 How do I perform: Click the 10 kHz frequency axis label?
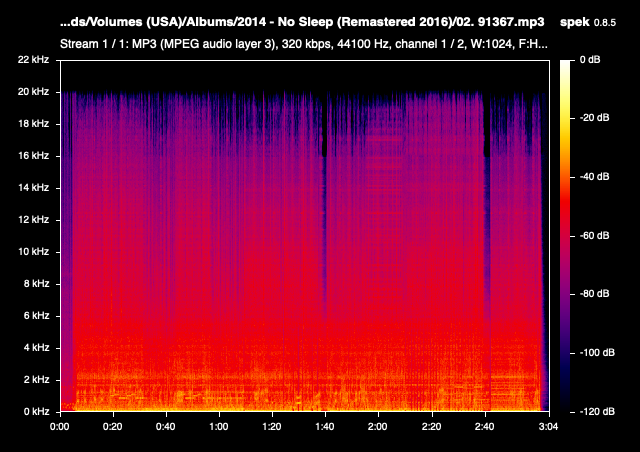click(x=33, y=252)
